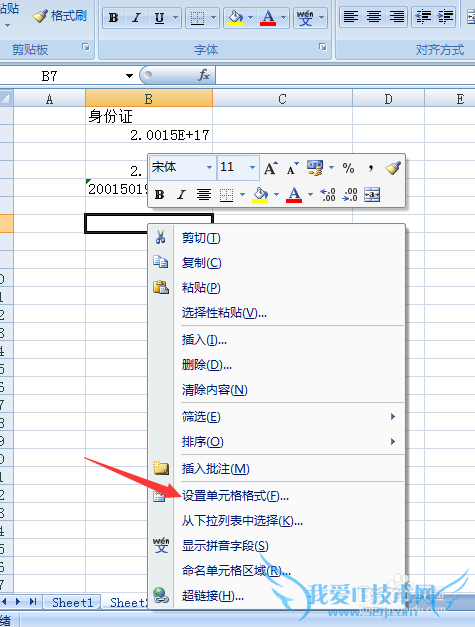The image size is (475, 627).
Task: Open the Name Box dropdown arrow
Action: click(129, 76)
